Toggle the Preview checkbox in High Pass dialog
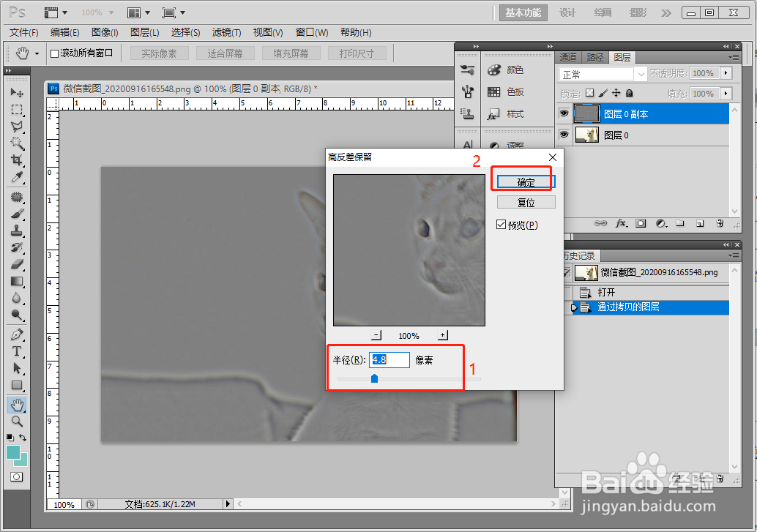This screenshot has width=757, height=532. [501, 225]
